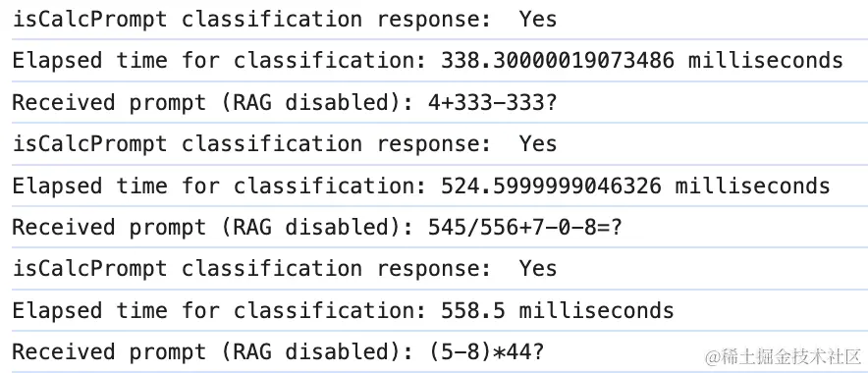This screenshot has width=868, height=373.
Task: Select the log line with prompt 545/556+7-0-8=?
Action: pyautogui.click(x=434, y=227)
